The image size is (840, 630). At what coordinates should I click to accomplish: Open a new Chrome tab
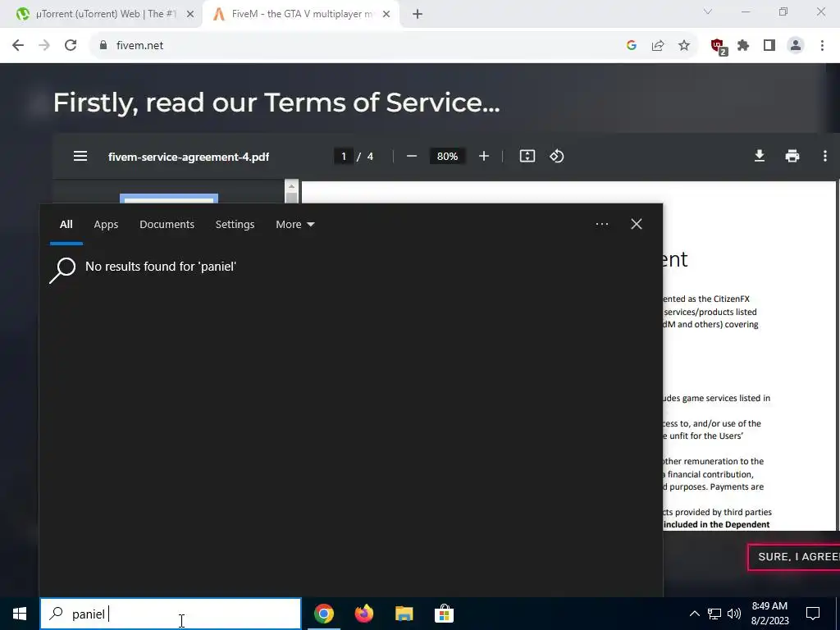418,15
